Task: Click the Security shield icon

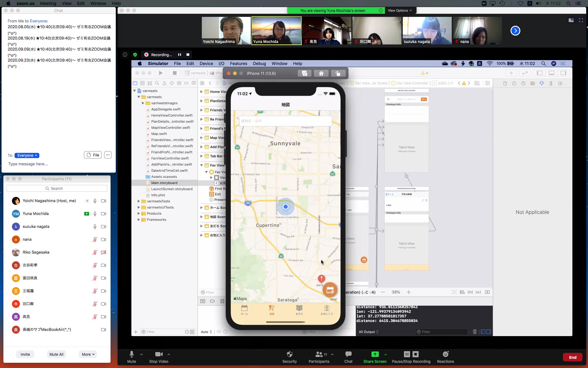Action: [289, 354]
